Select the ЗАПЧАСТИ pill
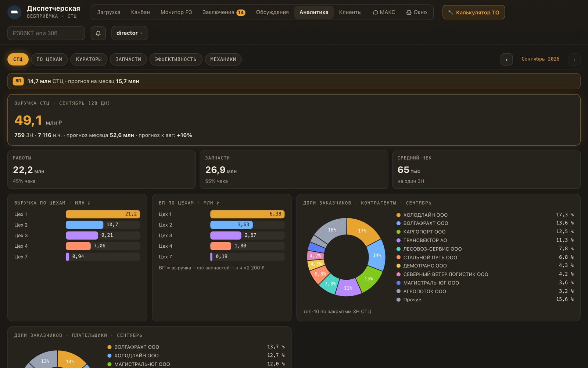The width and height of the screenshot is (588, 368). (x=128, y=59)
